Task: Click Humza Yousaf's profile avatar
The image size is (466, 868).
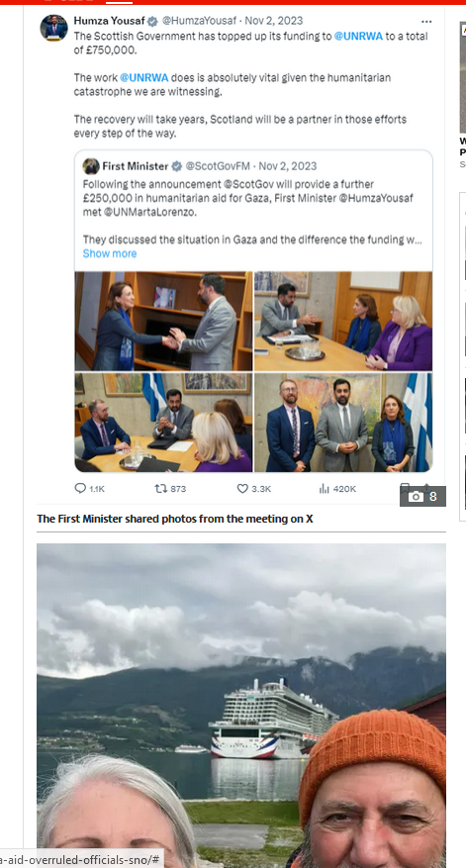Action: (53, 28)
